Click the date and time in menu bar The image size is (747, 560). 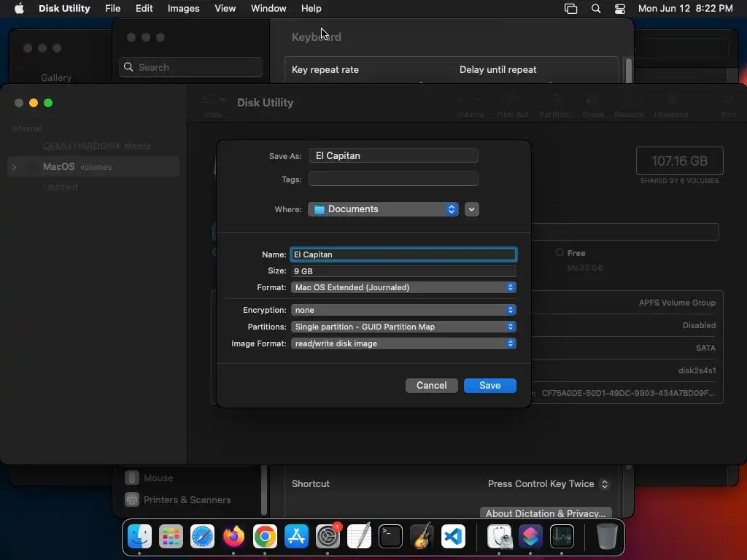click(685, 9)
